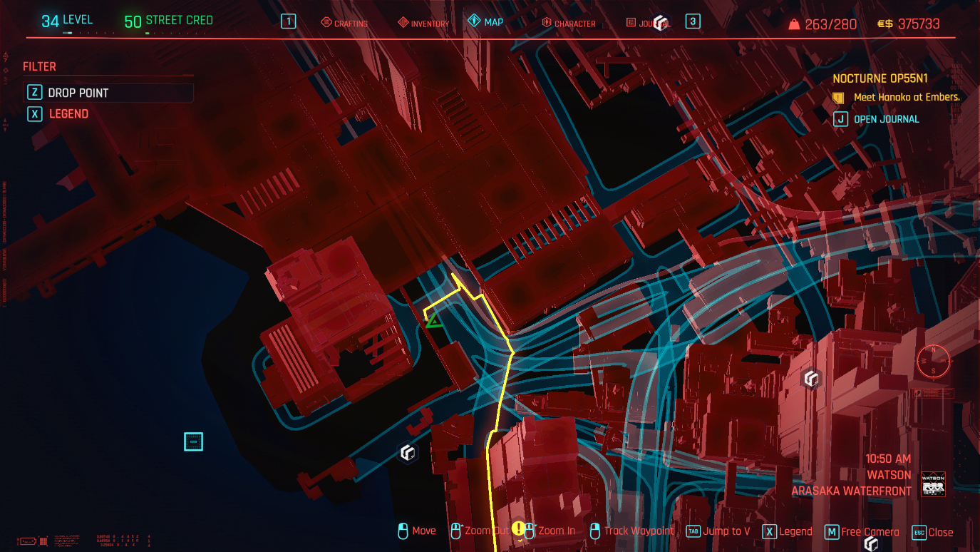Click the Watson district emblem
Viewport: 980px width, 552px height.
click(933, 484)
